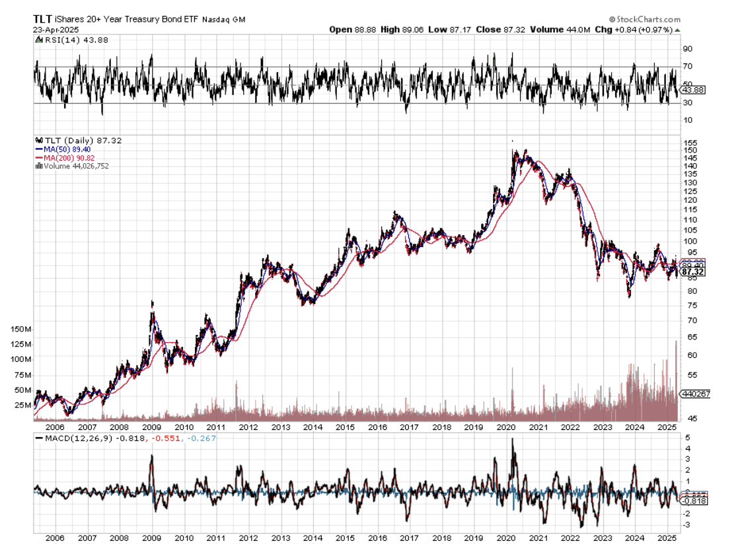Click the 4 label on MACD axis
The image size is (740, 560).
pos(688,448)
